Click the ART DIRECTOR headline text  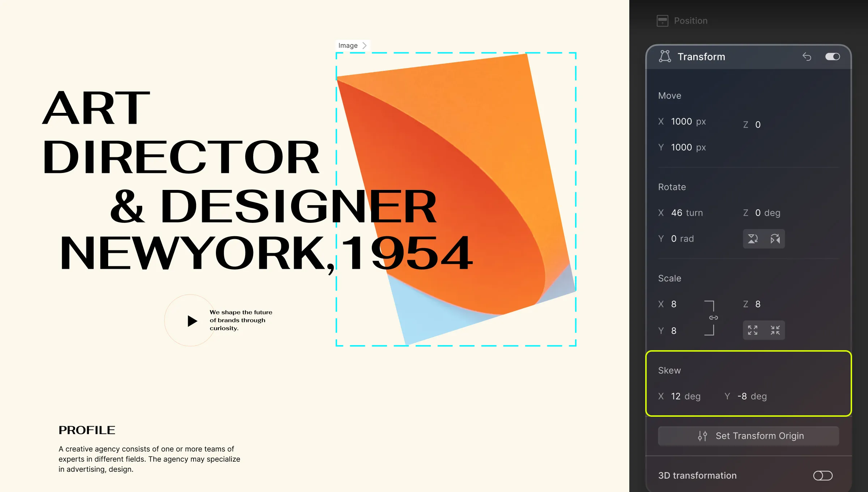pos(181,132)
